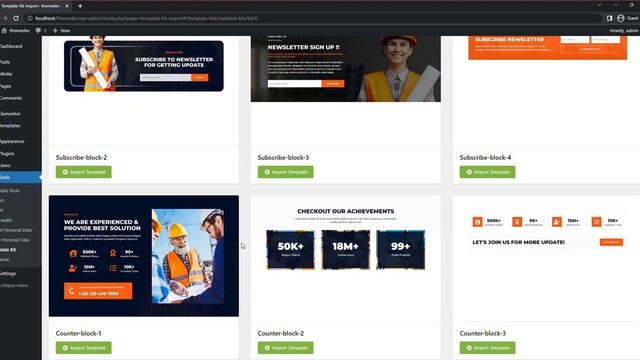Click the plus New item in admin bar

coord(61,31)
